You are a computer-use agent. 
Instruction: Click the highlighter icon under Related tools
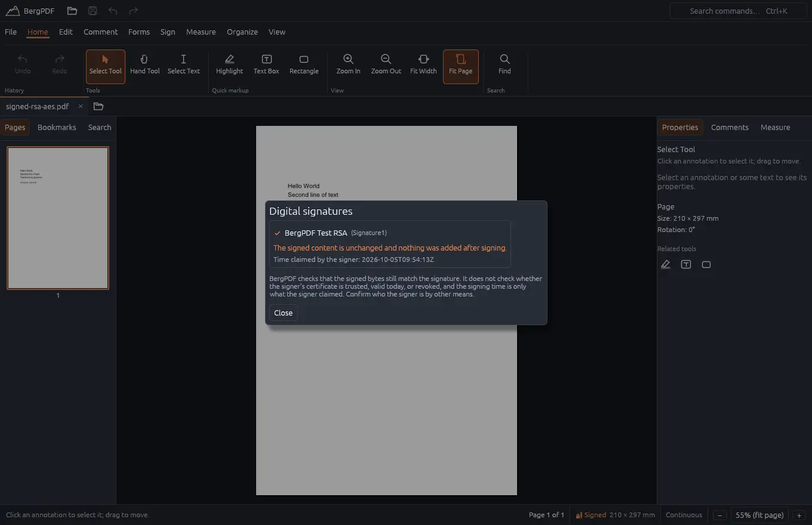tap(666, 264)
